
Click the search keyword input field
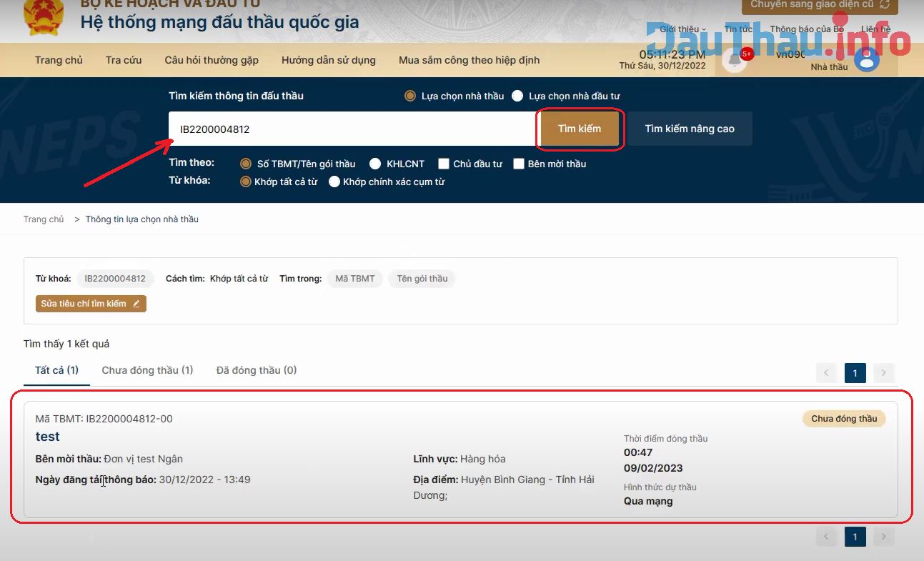tap(352, 129)
